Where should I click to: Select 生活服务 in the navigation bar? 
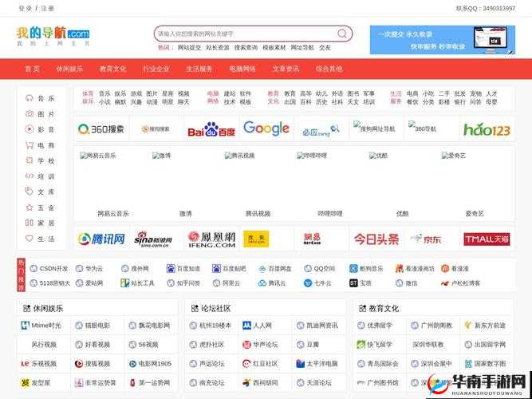[199, 69]
